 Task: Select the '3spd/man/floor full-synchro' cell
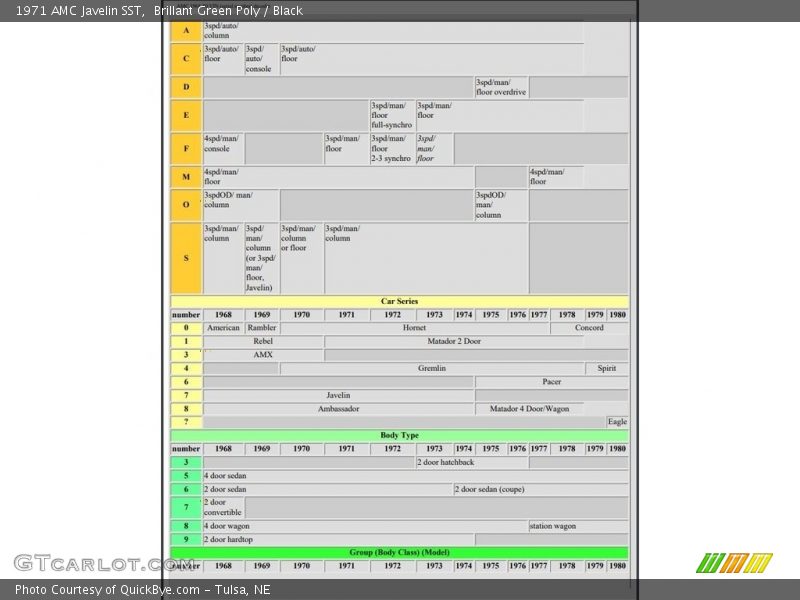tap(392, 115)
